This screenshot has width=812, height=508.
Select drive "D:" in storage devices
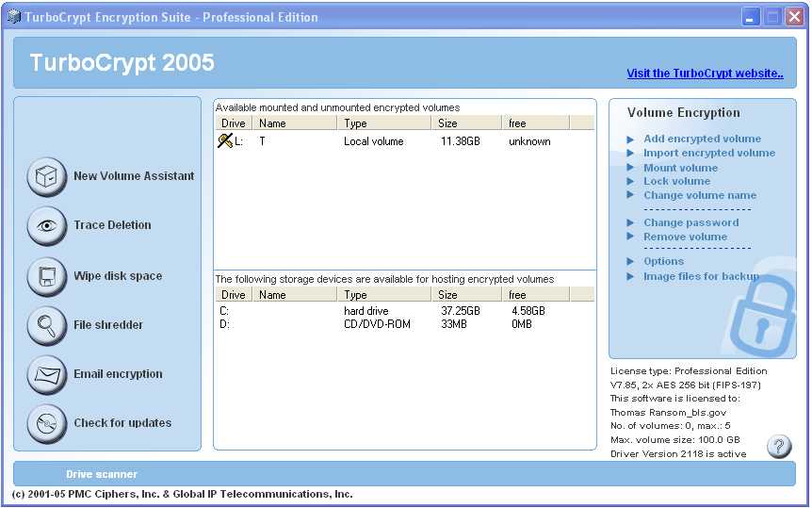point(224,324)
